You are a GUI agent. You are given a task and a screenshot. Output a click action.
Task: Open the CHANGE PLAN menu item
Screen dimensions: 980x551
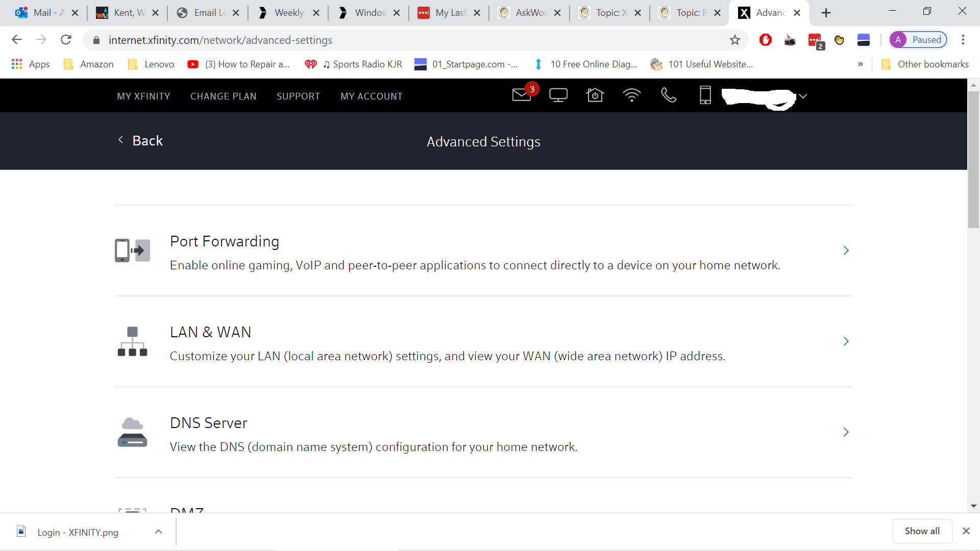pyautogui.click(x=223, y=96)
